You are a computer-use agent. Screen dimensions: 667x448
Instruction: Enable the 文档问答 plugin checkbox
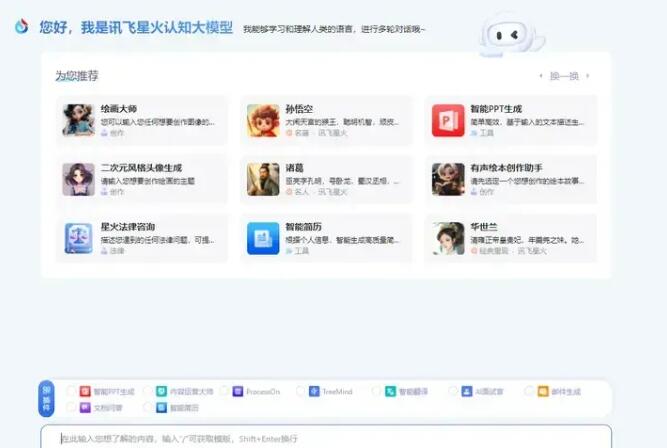[71, 408]
